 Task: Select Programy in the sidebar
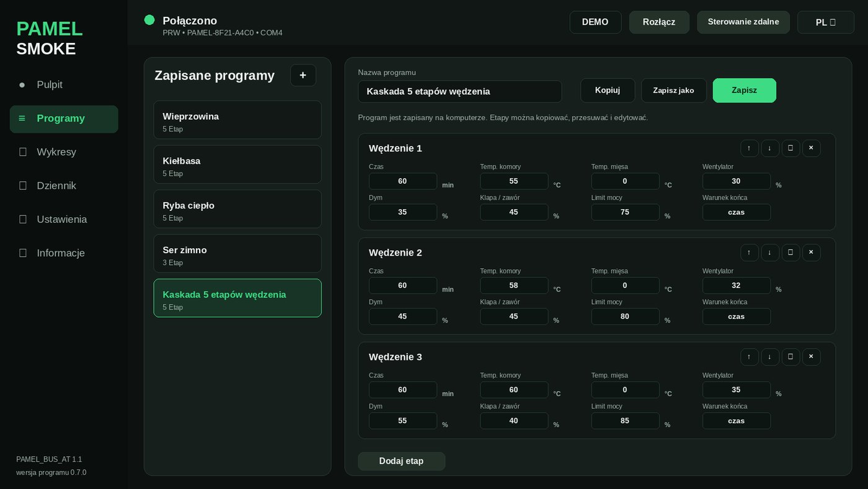click(64, 119)
